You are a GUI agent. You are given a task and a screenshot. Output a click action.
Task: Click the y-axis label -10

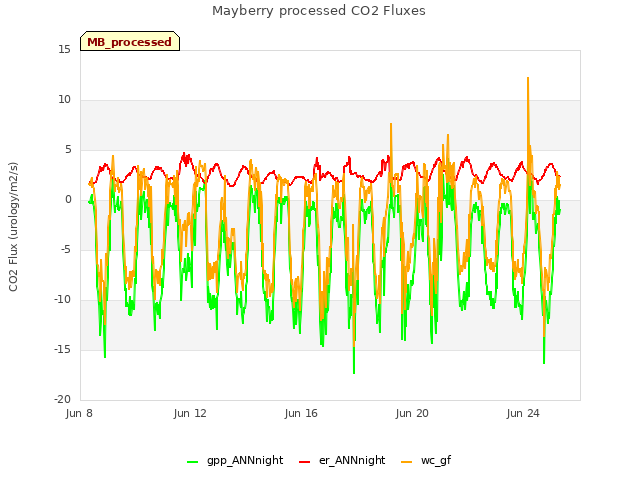click(x=62, y=300)
